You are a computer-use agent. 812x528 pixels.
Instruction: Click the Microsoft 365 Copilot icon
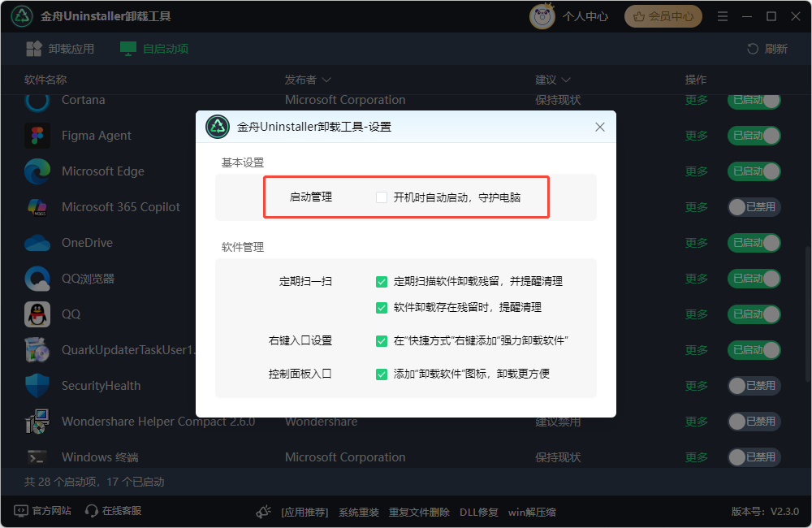pyautogui.click(x=37, y=207)
